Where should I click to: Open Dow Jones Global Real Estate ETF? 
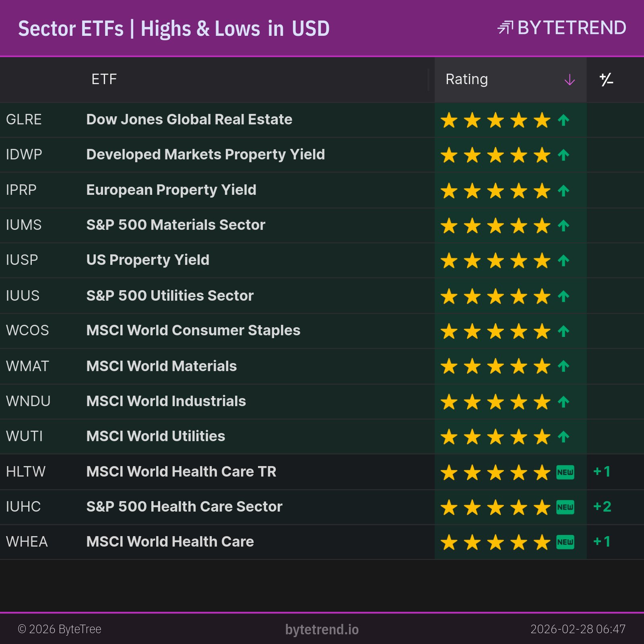189,120
